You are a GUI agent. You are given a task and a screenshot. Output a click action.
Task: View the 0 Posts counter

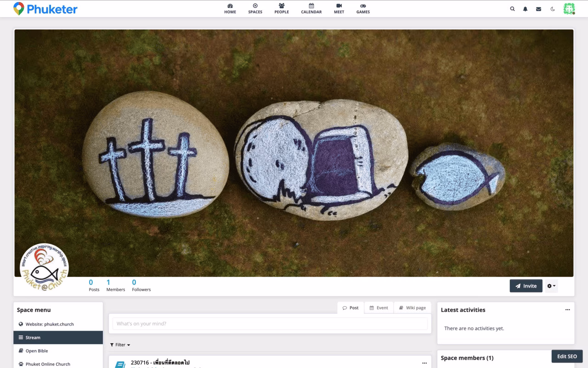pyautogui.click(x=94, y=285)
